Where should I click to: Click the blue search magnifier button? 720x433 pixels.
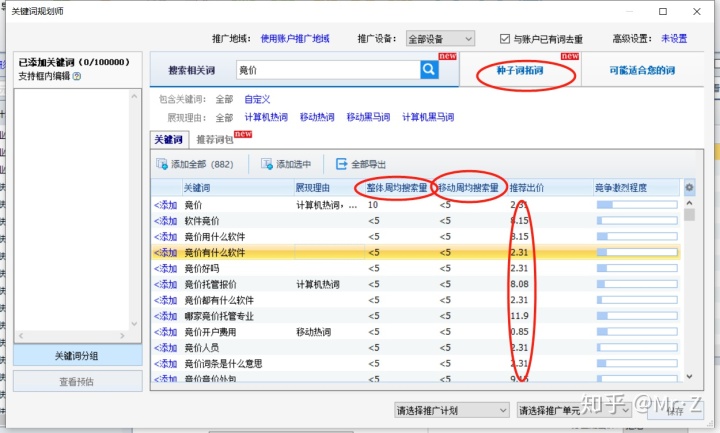coord(429,69)
